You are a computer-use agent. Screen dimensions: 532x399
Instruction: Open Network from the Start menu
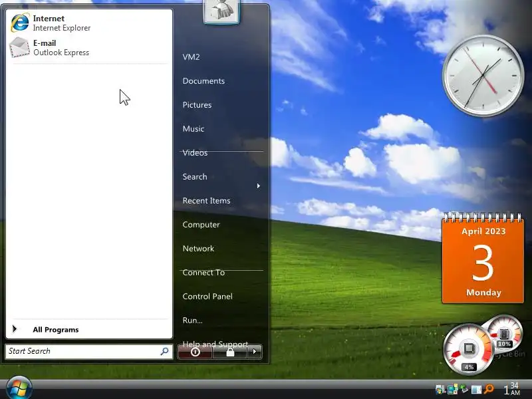[x=198, y=249]
